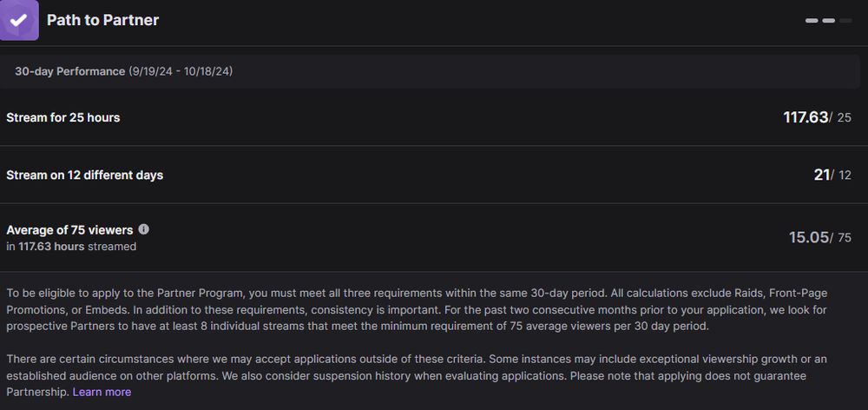Click the 'in 117.63 hours streamed' subtext
The image size is (868, 410).
point(71,247)
